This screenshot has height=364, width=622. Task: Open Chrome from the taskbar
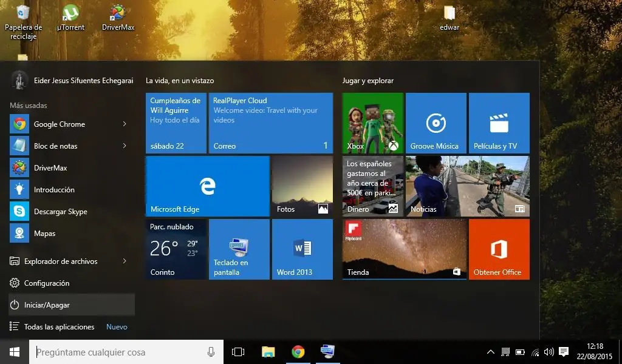click(x=298, y=352)
